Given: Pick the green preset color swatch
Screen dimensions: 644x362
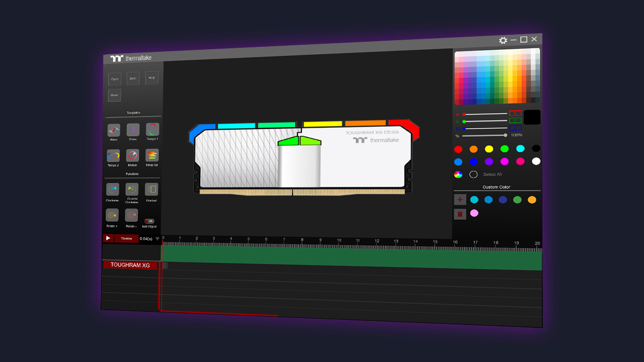Looking at the screenshot, I should (505, 149).
